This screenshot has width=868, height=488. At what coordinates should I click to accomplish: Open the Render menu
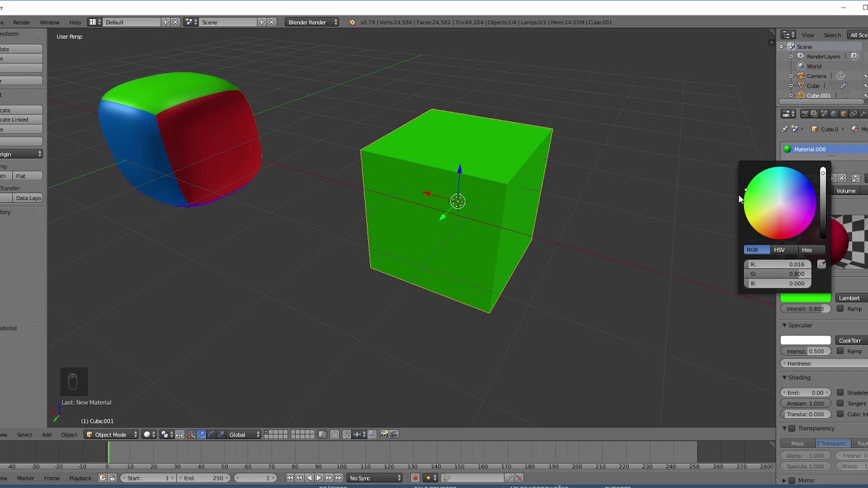coord(22,22)
